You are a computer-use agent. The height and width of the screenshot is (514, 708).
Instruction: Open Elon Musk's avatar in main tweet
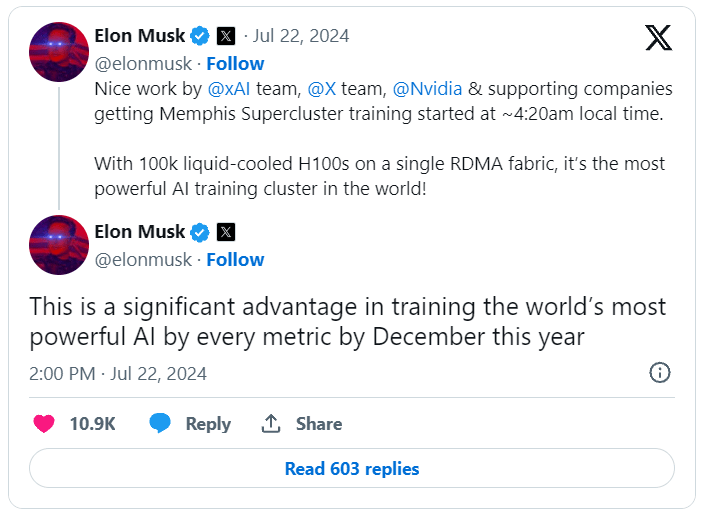(59, 245)
